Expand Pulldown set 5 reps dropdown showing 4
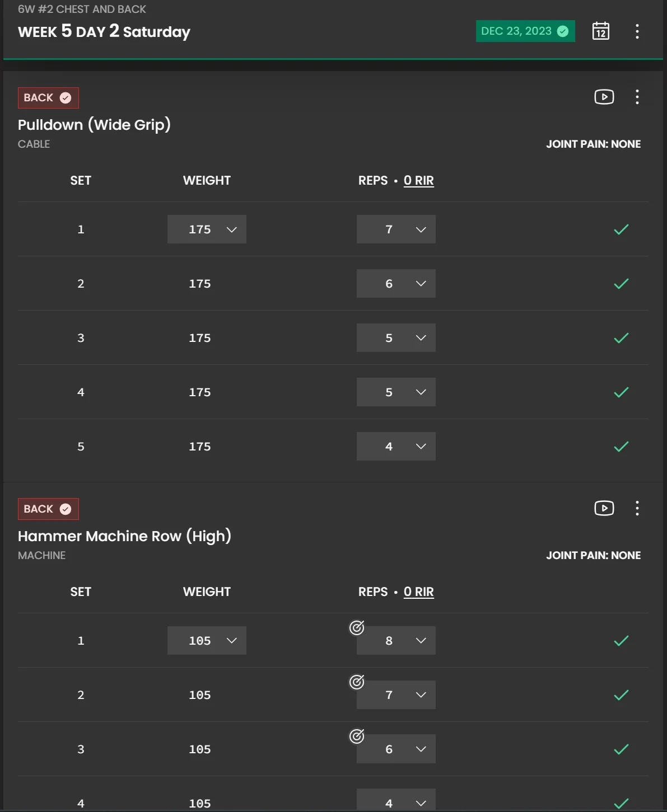Viewport: 667px width, 812px height. pos(396,447)
